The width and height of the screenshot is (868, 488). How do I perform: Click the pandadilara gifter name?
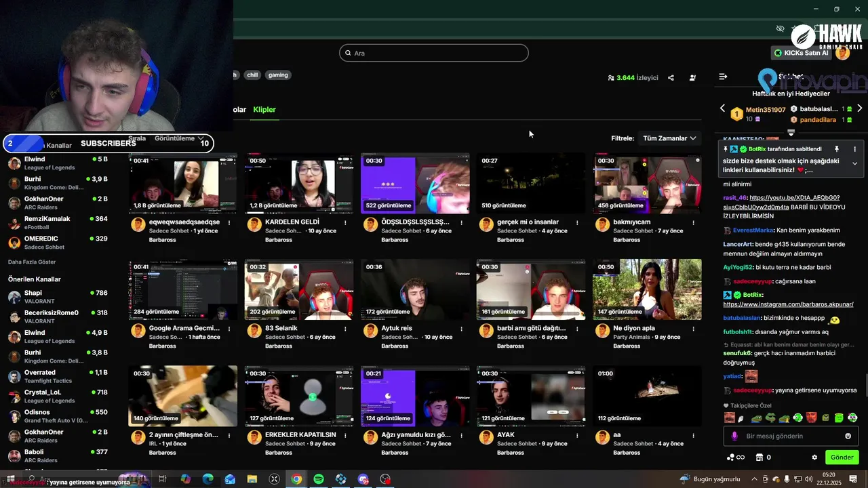point(818,120)
